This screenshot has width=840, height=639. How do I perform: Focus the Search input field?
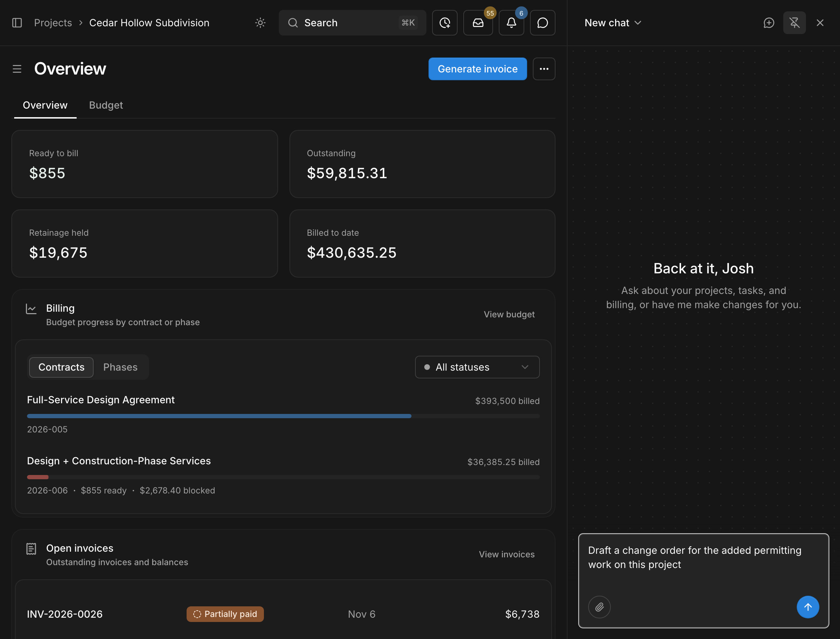pos(352,23)
